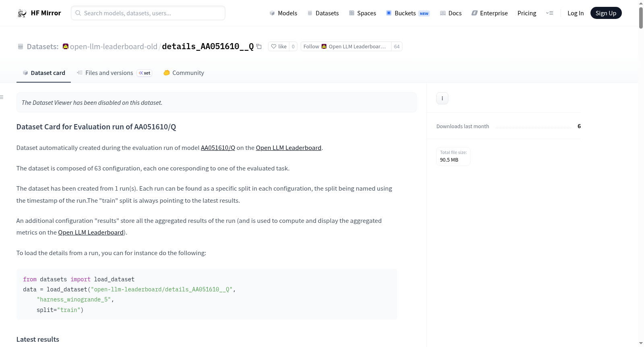Click the Dataset Viewer disabled notice
The width and height of the screenshot is (644, 347).
click(x=217, y=102)
